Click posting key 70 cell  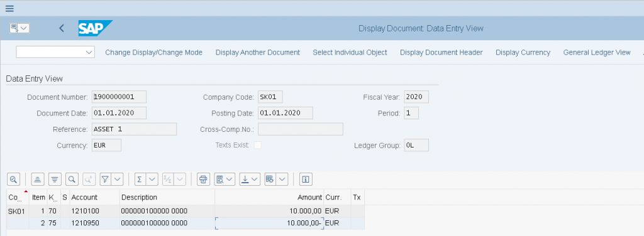click(x=53, y=211)
